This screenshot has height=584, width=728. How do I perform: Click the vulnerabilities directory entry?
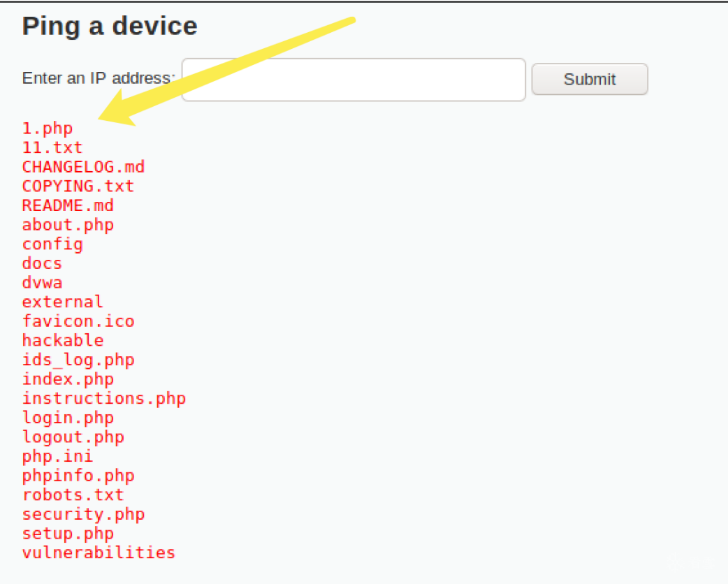click(x=99, y=553)
